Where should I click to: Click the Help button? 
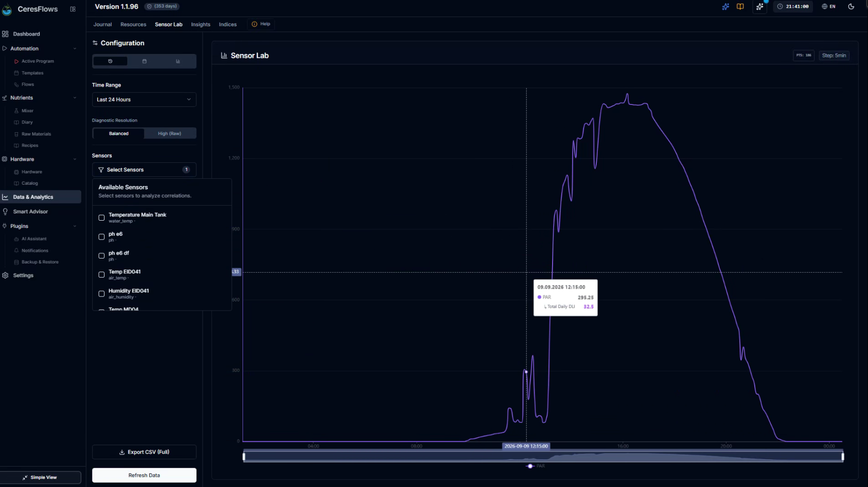click(261, 24)
